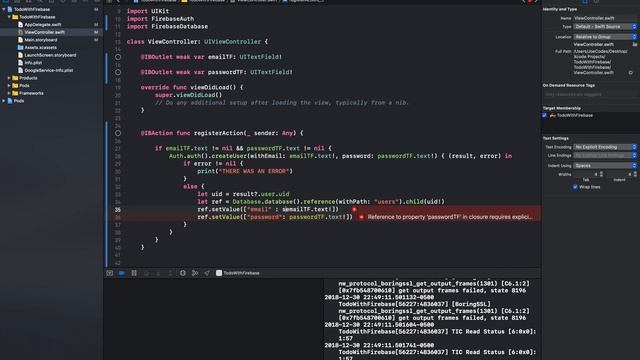Collapse the TodoWithFirebase yellow group folder
640x360 pixels.
(9, 17)
